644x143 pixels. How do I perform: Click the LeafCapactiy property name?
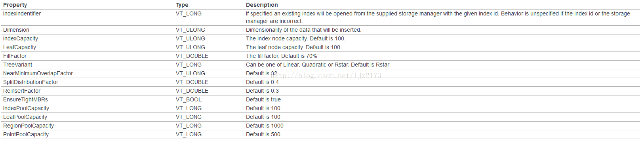pyautogui.click(x=19, y=47)
